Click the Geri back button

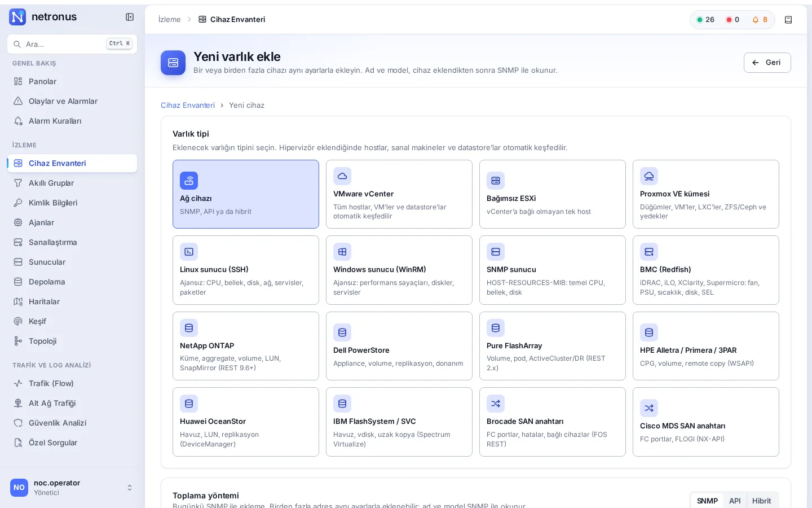[x=767, y=63]
